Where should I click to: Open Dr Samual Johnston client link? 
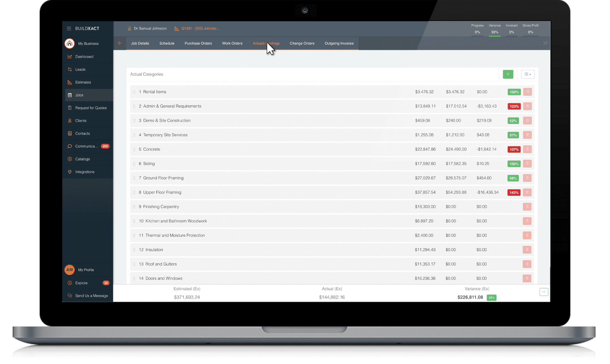tap(150, 29)
